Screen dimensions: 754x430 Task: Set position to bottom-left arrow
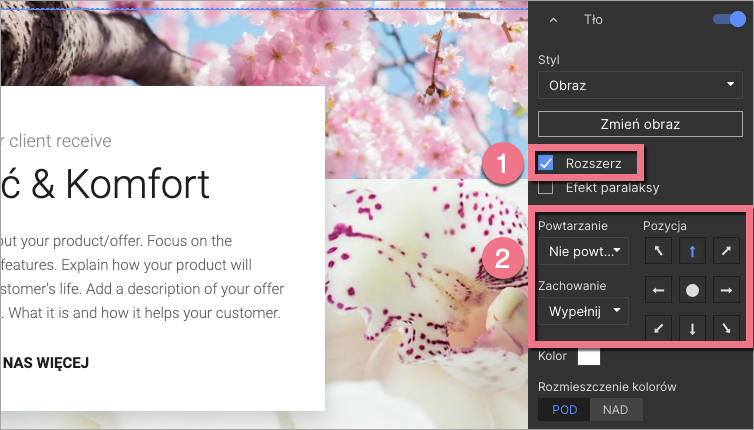pos(658,327)
